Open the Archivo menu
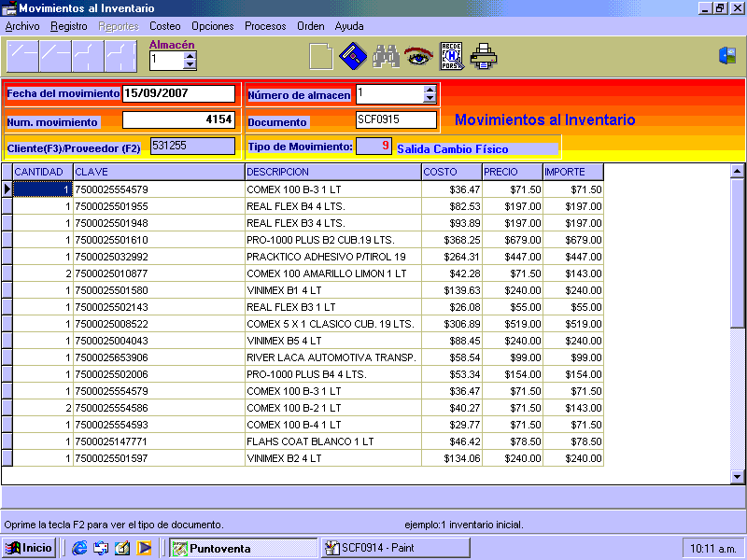Viewport: 747px width, 560px height. click(x=22, y=26)
